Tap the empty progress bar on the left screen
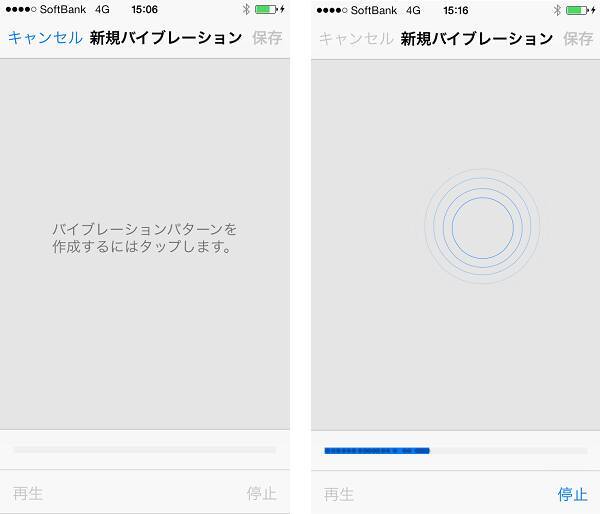This screenshot has height=514, width=600. (x=145, y=450)
